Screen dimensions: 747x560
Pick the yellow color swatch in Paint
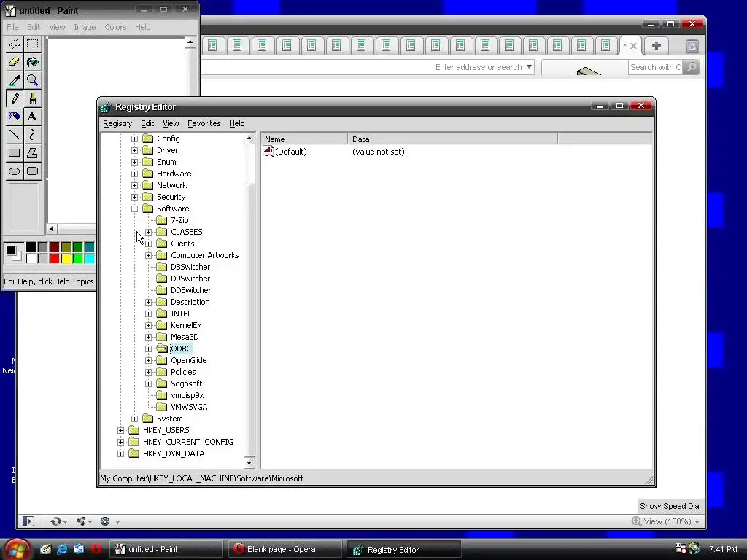66,259
